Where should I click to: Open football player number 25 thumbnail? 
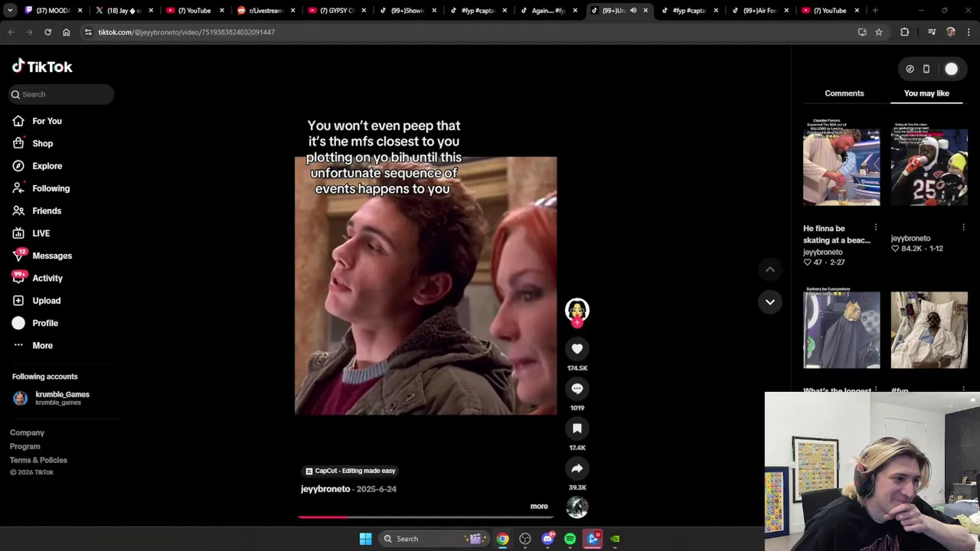click(x=929, y=162)
